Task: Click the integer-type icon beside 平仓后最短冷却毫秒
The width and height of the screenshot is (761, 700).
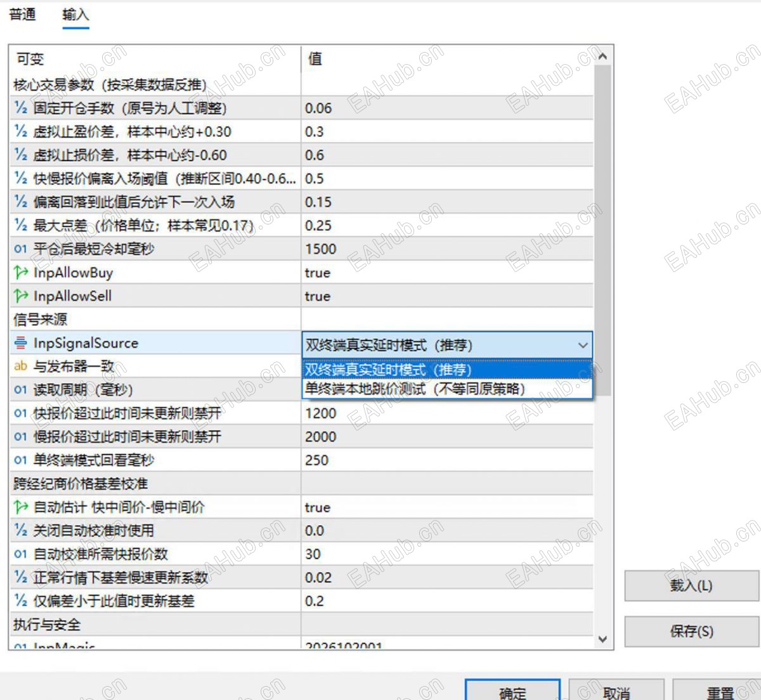Action: point(20,249)
